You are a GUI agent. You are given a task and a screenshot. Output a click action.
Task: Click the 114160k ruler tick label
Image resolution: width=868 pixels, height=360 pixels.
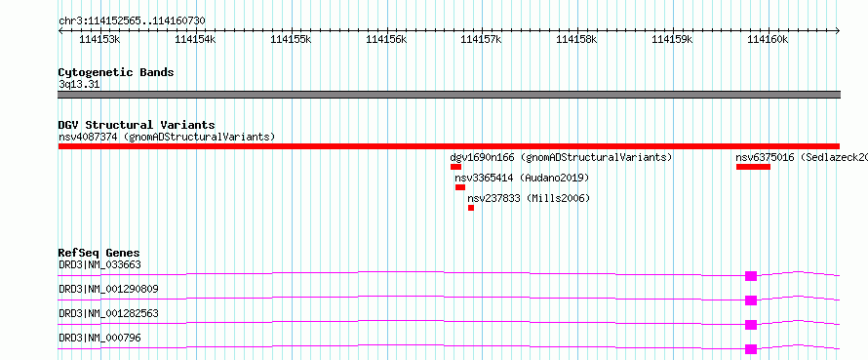tap(768, 39)
